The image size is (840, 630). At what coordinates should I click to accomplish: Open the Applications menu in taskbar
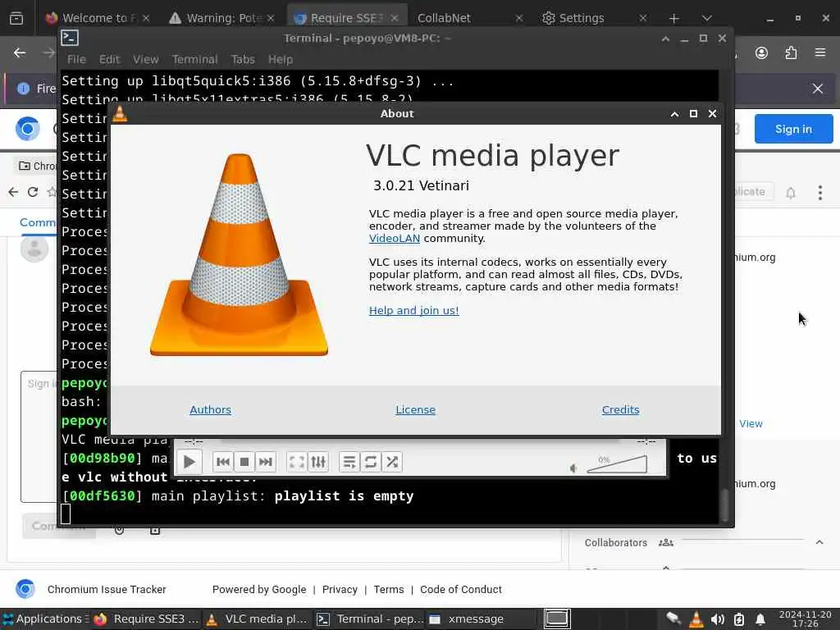point(44,619)
